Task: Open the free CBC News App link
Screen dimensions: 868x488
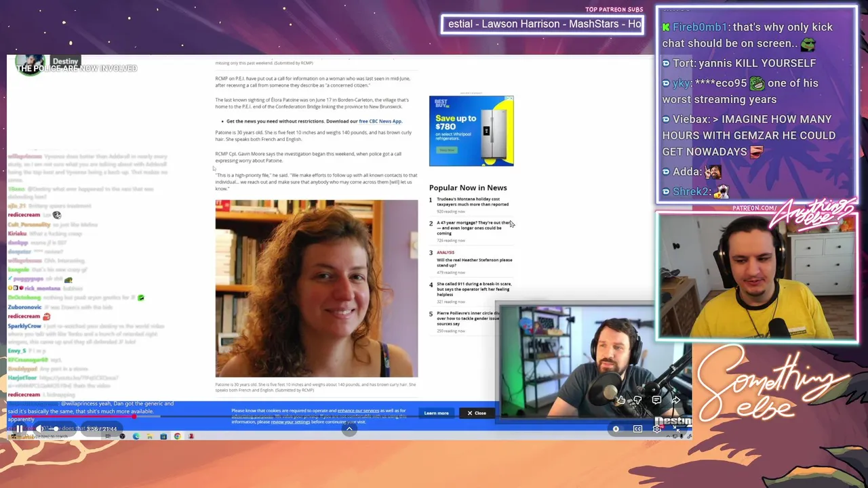Action: click(380, 121)
